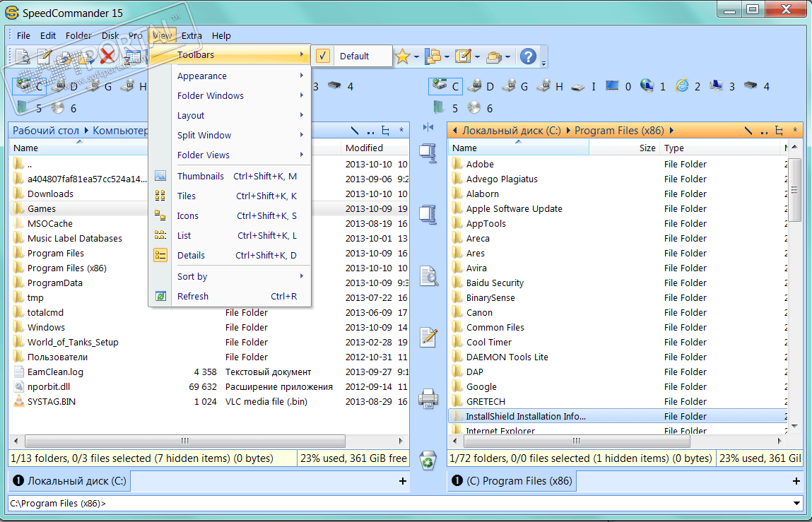Select drive C in right panel

click(x=445, y=86)
